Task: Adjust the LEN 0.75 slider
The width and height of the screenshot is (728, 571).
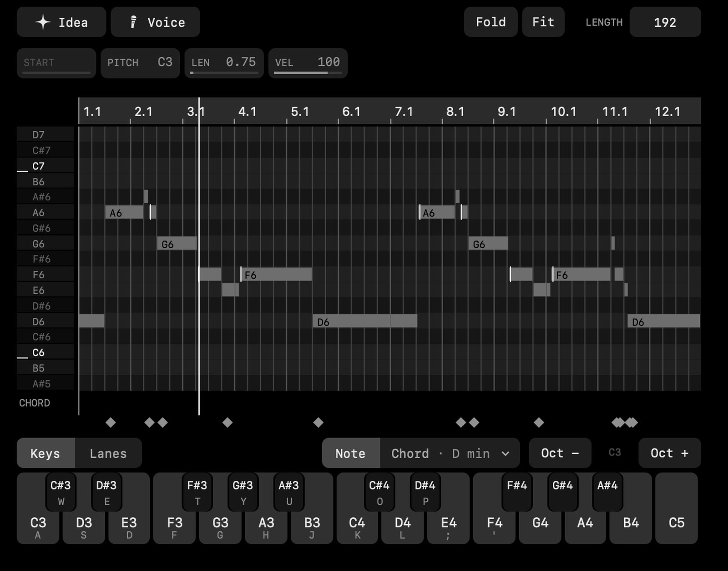Action: (x=224, y=63)
